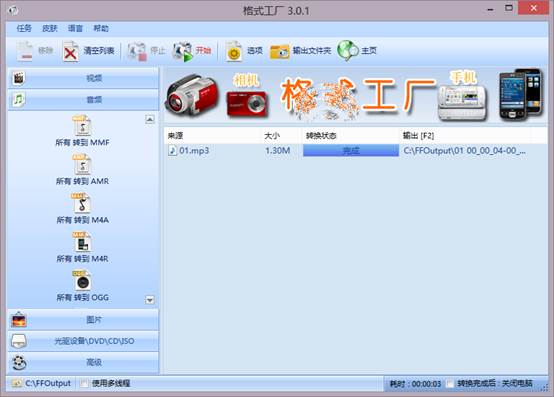
Task: Select the All to OGG icon
Action: tap(82, 281)
